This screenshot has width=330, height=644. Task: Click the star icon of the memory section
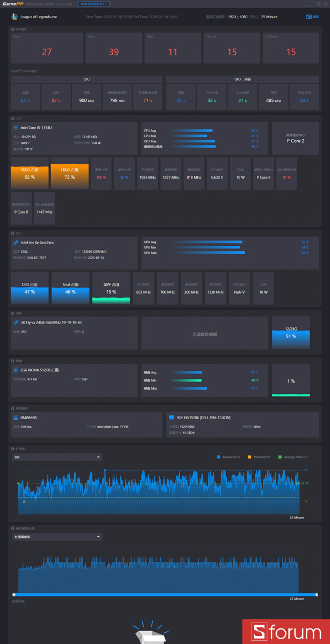pyautogui.click(x=12, y=312)
